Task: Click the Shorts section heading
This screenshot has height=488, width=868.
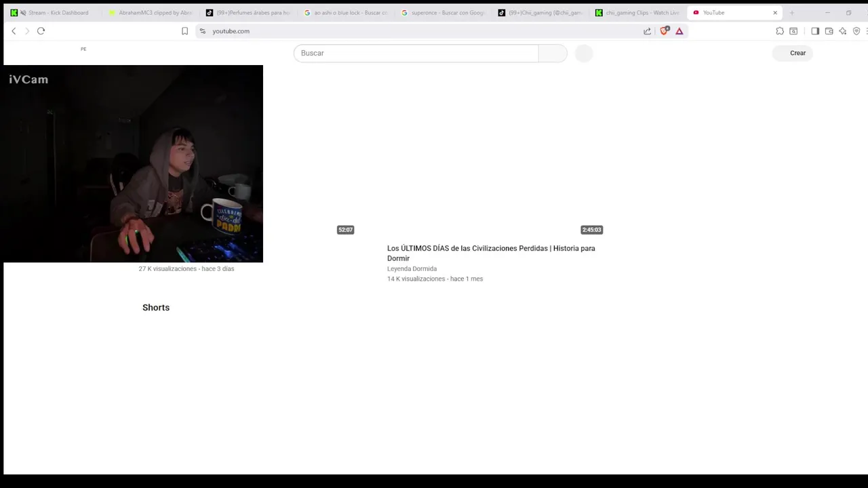Action: [x=156, y=308]
